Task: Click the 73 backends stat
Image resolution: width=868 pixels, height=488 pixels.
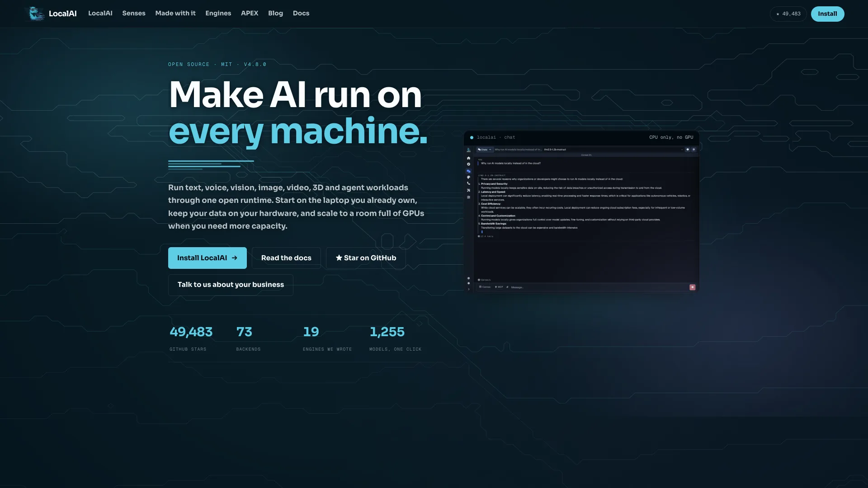Action: [248, 338]
